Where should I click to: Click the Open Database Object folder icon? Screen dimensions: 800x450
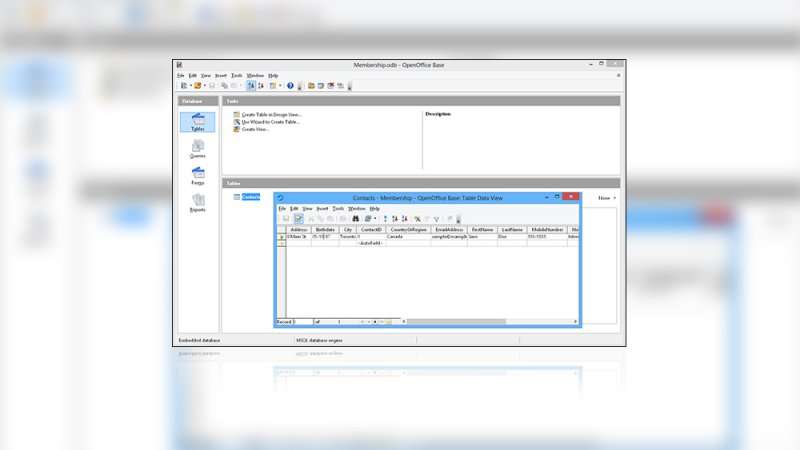coord(311,86)
